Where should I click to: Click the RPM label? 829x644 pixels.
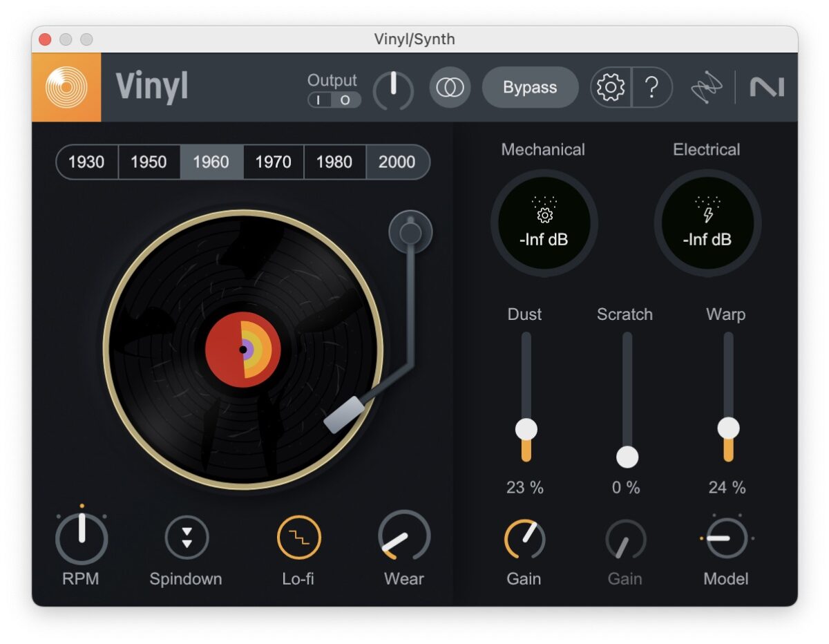pyautogui.click(x=80, y=579)
